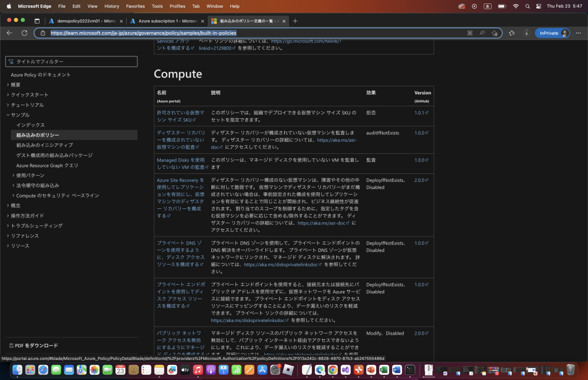Open the Tools menu

point(157,6)
